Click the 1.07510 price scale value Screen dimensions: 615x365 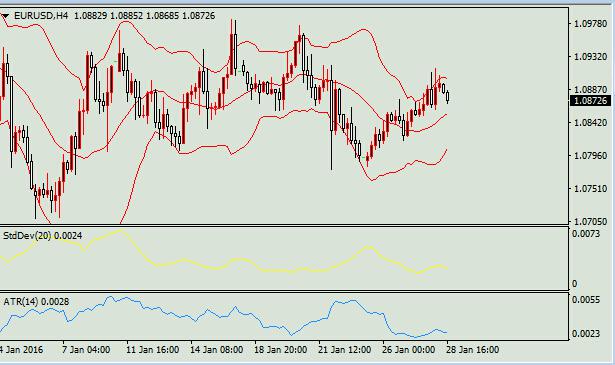(590, 189)
